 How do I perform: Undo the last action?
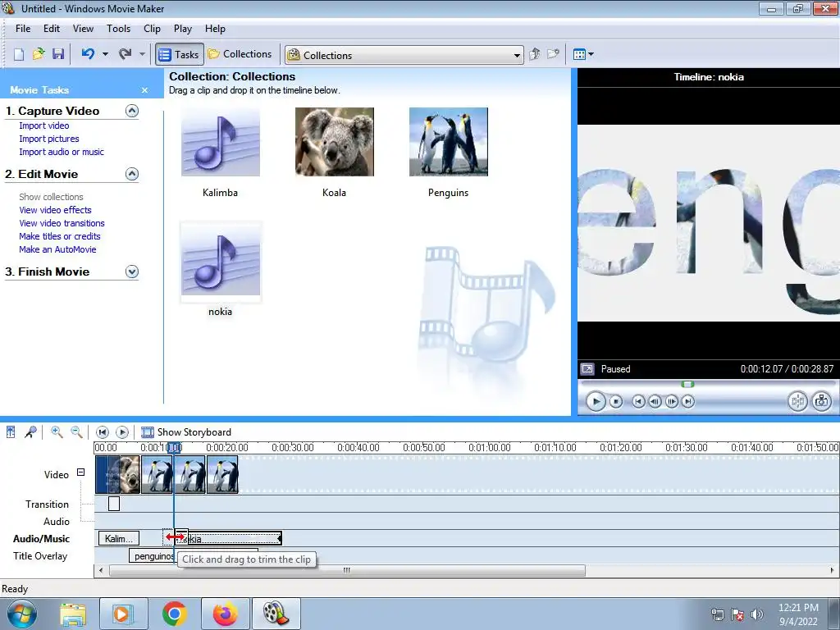point(88,54)
